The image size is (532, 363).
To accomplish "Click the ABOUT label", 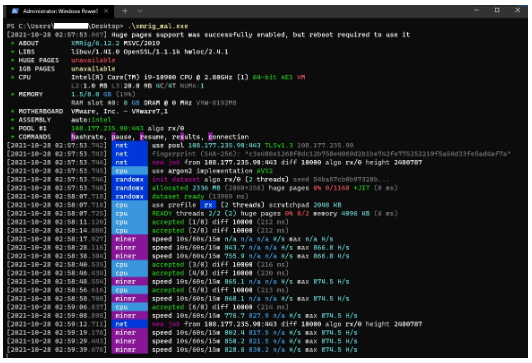I will [x=28, y=43].
